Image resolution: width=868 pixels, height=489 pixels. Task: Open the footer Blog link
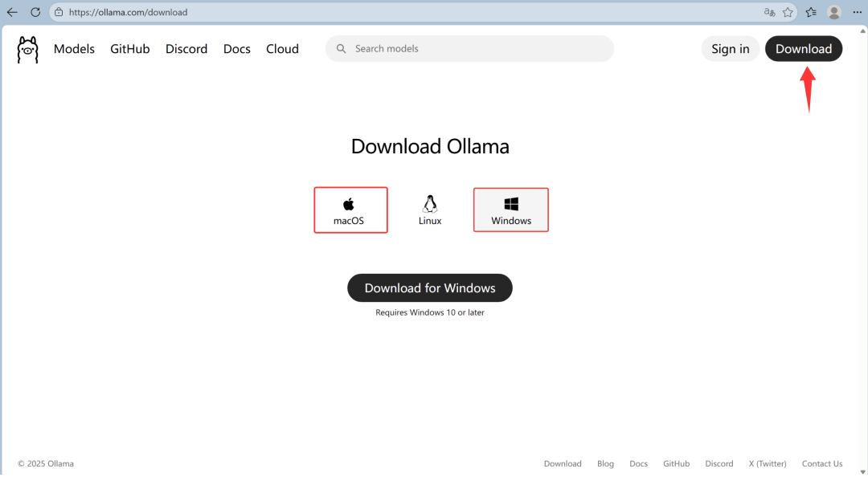(x=605, y=463)
